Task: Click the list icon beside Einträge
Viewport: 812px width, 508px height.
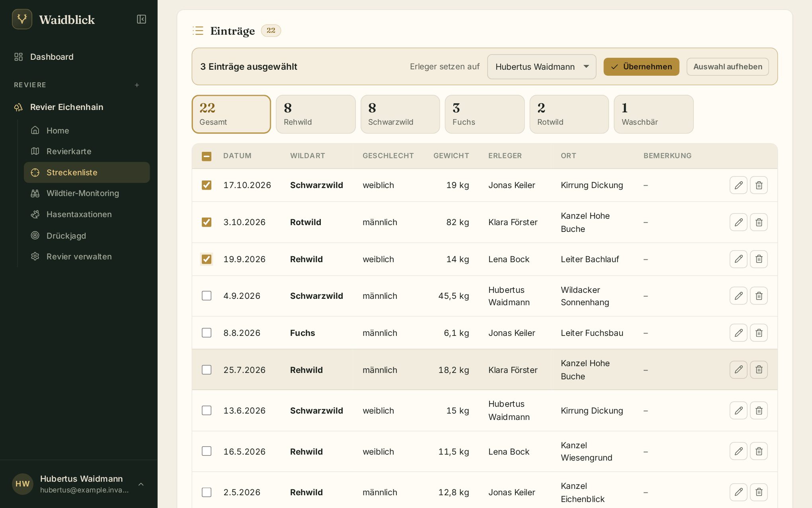Action: coord(198,31)
